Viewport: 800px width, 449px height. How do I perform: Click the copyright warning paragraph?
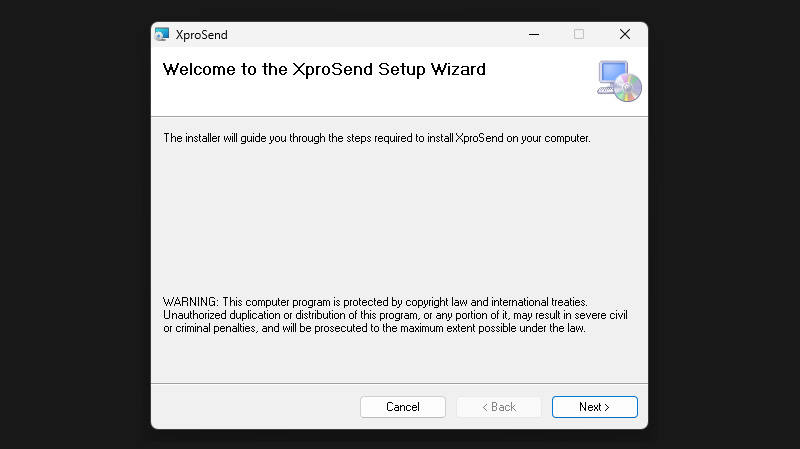point(394,315)
